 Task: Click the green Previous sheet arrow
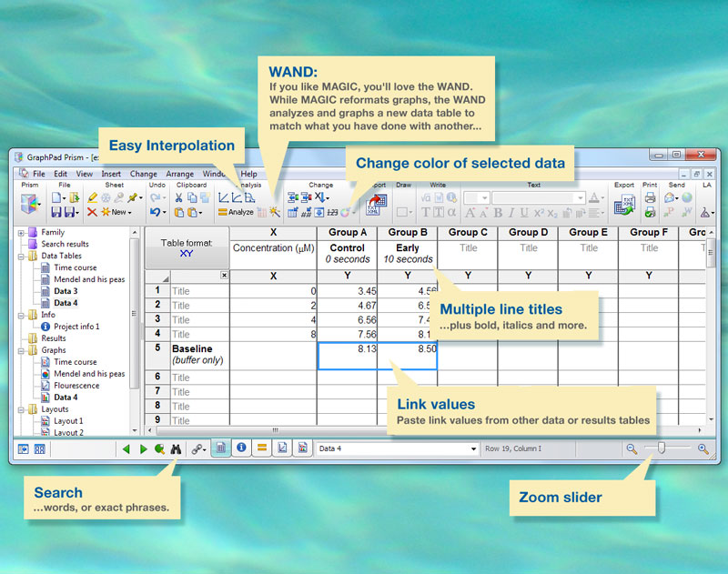coord(126,448)
